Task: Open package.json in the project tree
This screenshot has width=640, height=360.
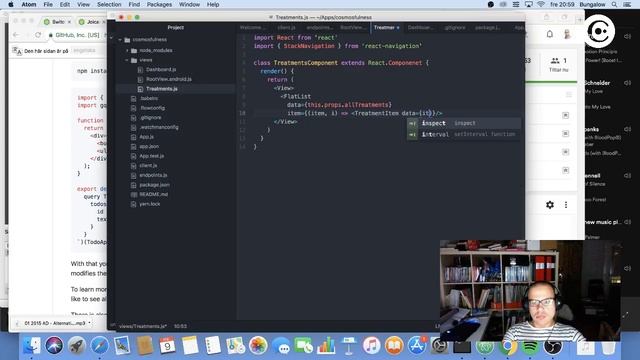Action: point(154,184)
